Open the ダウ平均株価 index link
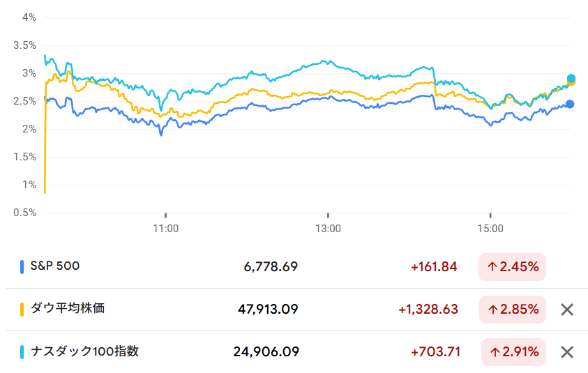The image size is (588, 373). (x=68, y=308)
